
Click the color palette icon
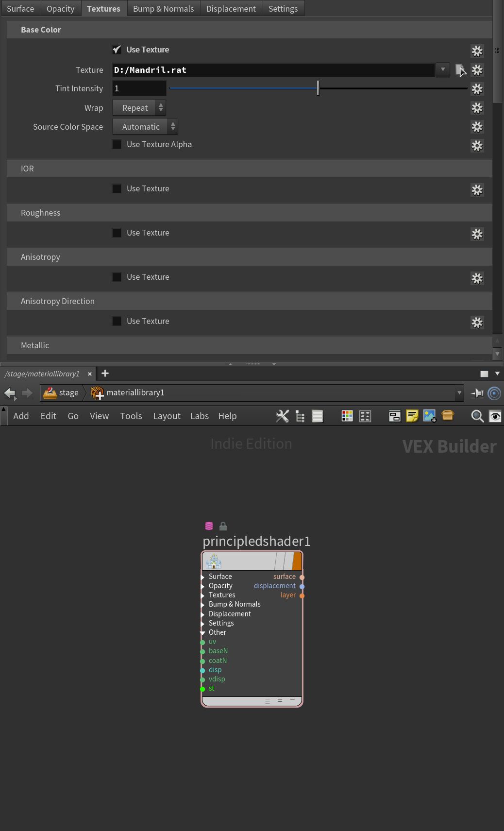click(347, 416)
